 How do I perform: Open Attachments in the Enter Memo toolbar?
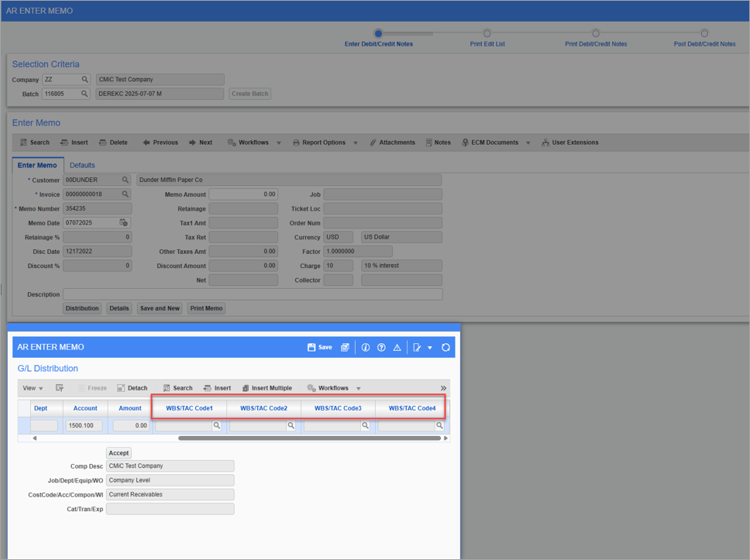tap(392, 143)
